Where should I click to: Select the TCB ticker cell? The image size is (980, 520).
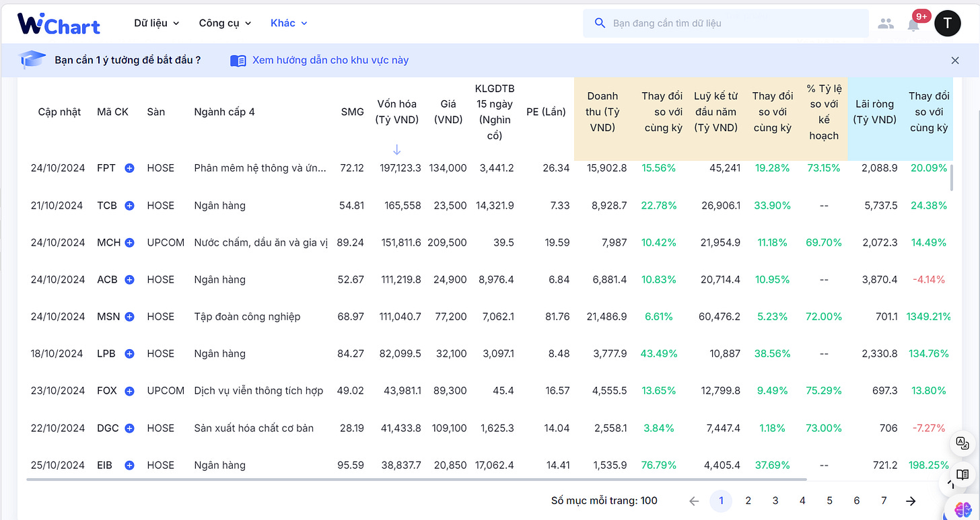click(107, 205)
